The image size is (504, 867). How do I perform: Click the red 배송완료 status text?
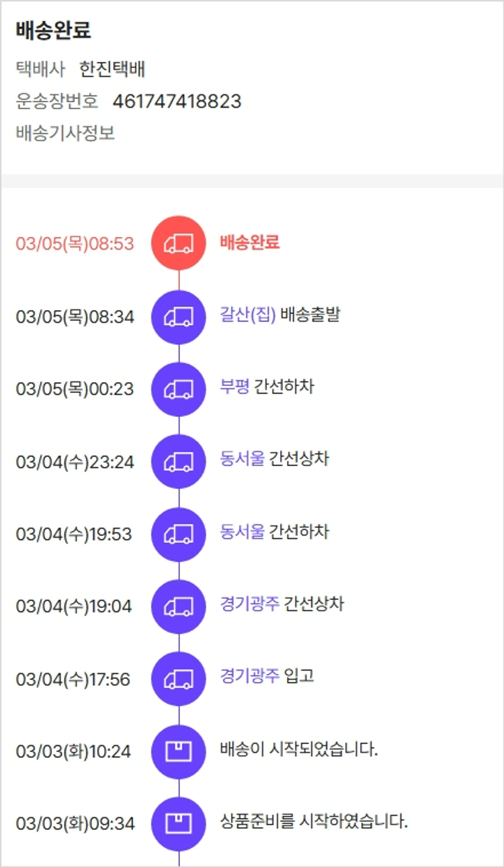click(249, 243)
